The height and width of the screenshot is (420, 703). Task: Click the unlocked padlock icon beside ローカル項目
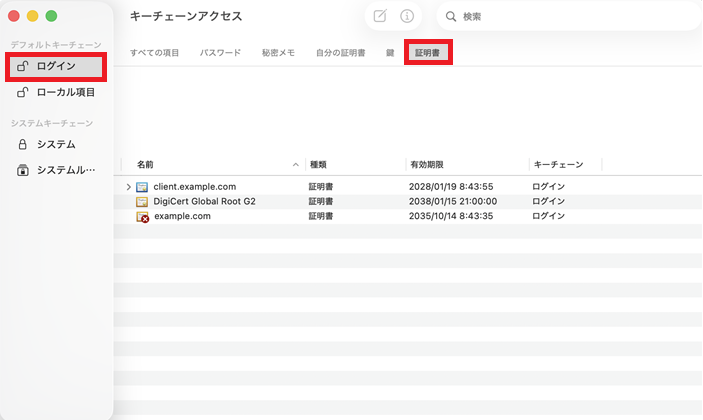tap(23, 92)
